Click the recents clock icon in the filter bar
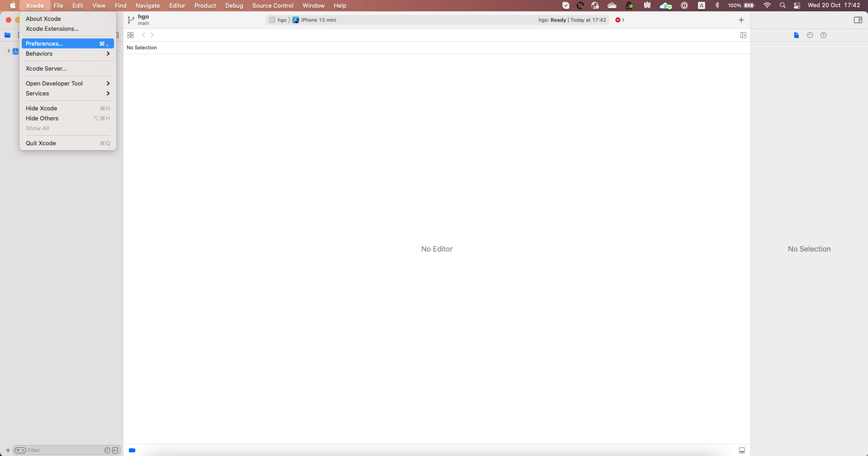Screen dimensions: 868x456 pyautogui.click(x=107, y=450)
